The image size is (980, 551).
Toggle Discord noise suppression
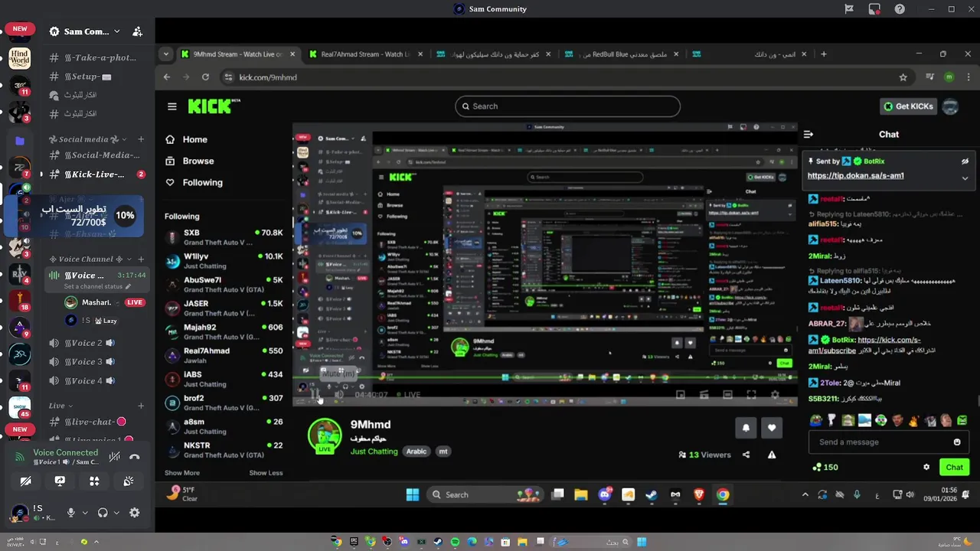tap(114, 457)
